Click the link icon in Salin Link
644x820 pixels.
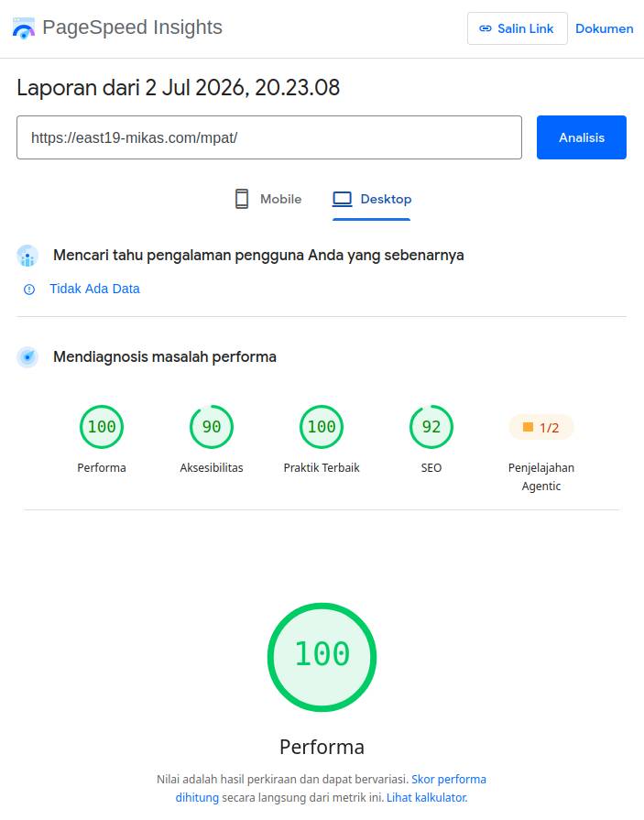pos(486,28)
